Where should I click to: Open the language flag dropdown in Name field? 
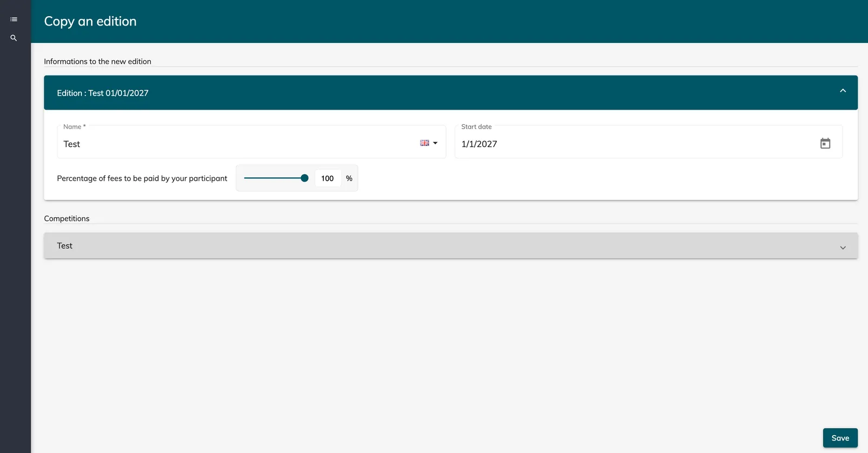click(429, 143)
